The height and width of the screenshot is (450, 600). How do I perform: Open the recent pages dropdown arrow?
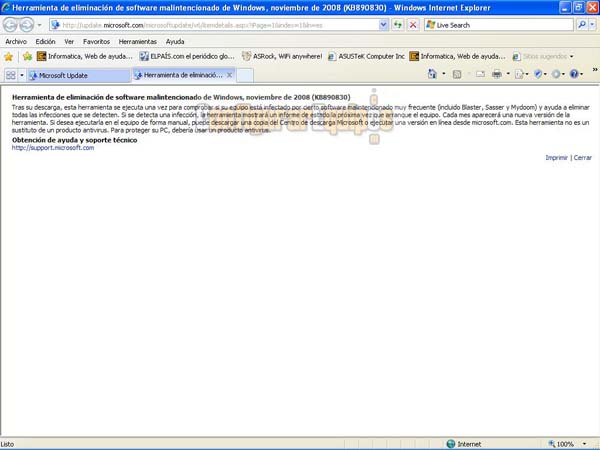[39, 25]
